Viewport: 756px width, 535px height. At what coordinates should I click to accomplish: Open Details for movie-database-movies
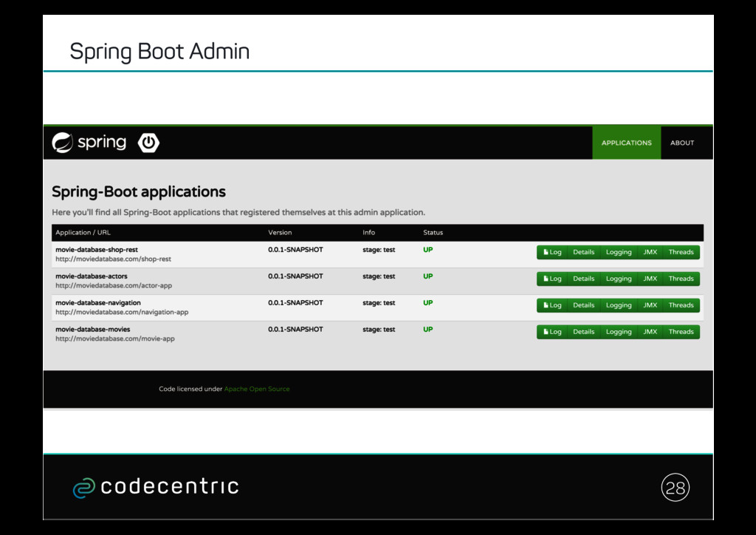pos(583,332)
